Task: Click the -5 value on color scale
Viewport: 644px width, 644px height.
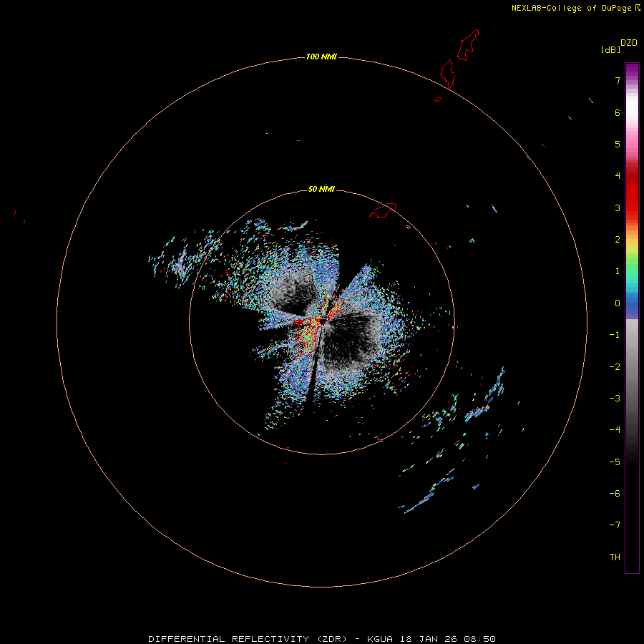Action: tap(615, 462)
